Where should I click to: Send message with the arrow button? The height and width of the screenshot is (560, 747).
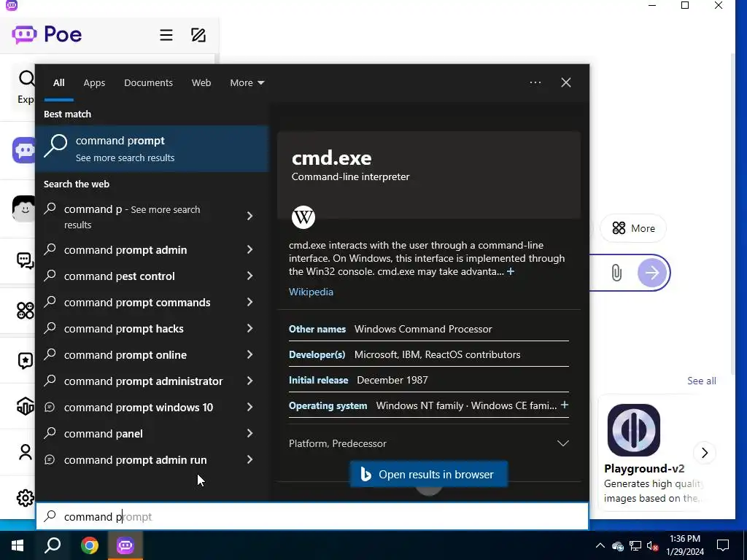point(651,273)
